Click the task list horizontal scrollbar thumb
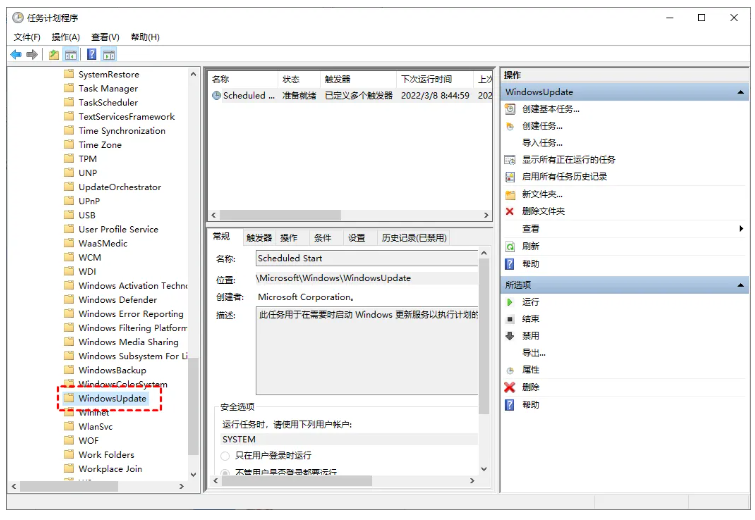Viewport: 755px width, 520px height. pos(280,215)
